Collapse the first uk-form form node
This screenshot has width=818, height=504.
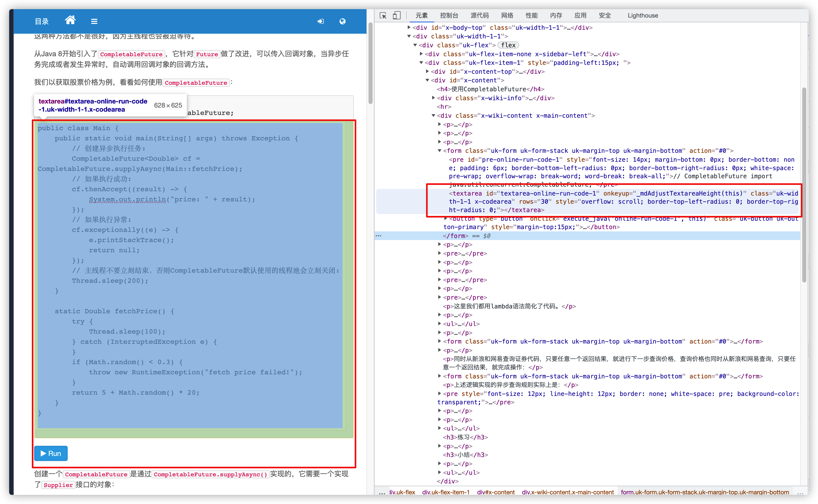(439, 151)
